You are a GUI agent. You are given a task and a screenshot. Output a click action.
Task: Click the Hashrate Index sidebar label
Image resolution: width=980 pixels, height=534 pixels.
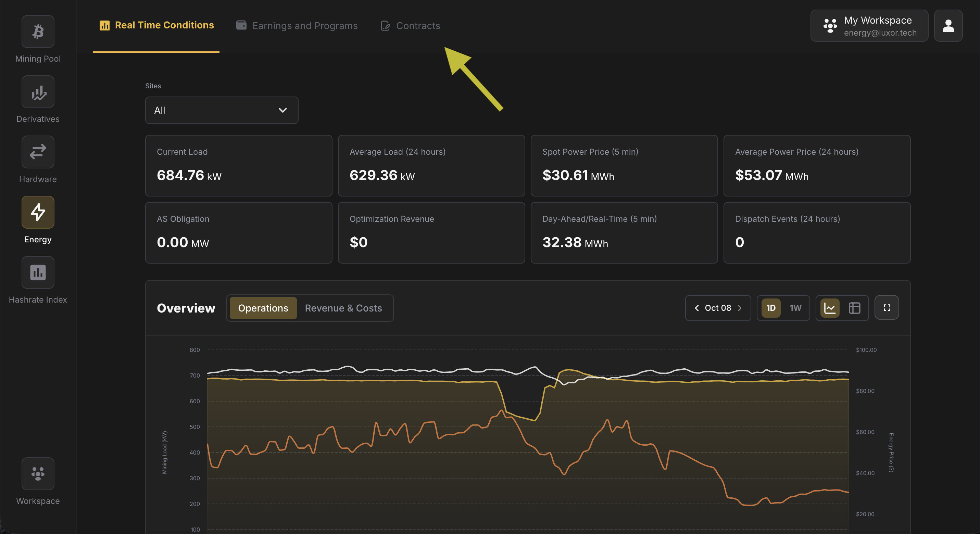tap(38, 300)
